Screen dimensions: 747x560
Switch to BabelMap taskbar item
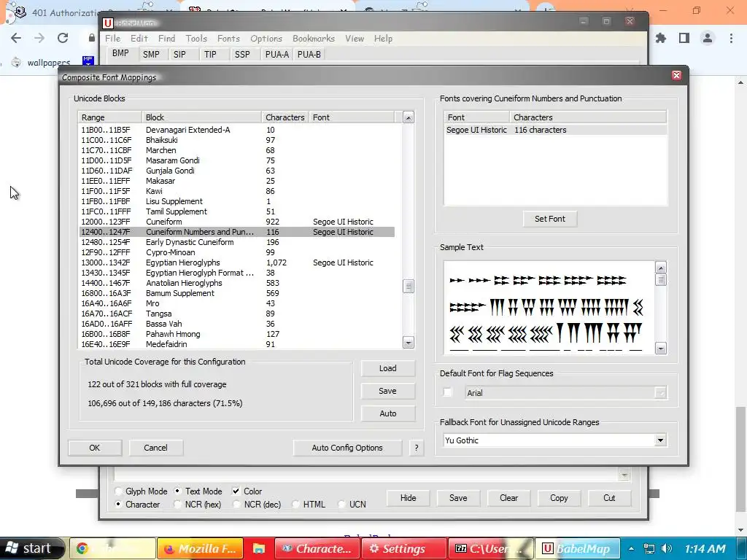tap(578, 548)
